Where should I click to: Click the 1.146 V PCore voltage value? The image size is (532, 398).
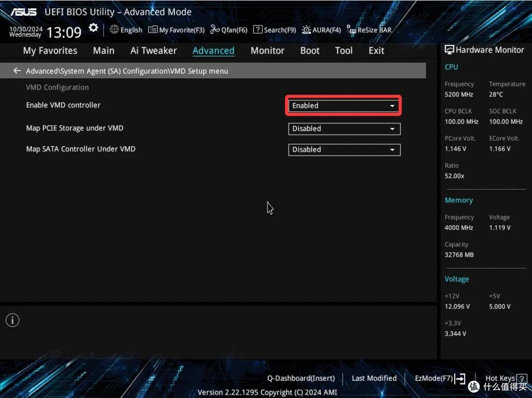pos(455,149)
